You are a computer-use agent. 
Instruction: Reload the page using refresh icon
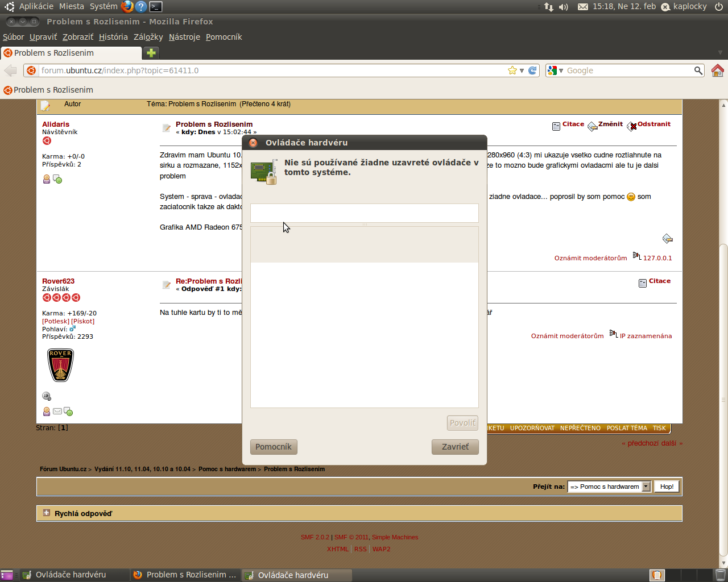point(532,70)
